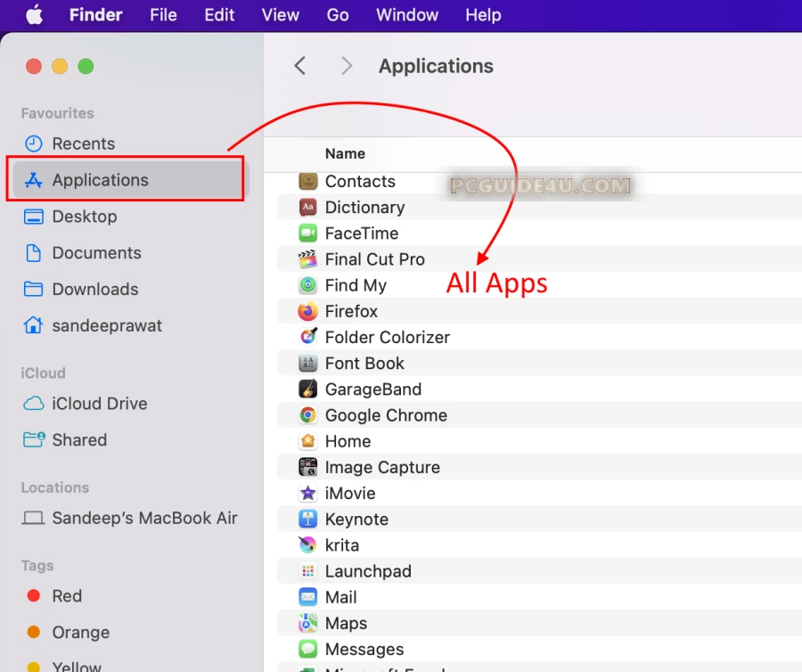Select the krita app icon
Viewport: 802px width, 672px height.
(x=308, y=545)
